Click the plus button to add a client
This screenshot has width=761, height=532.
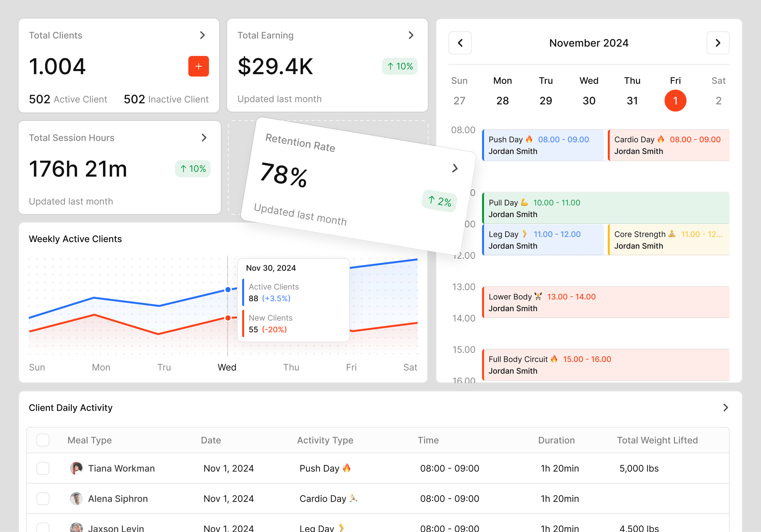coord(198,66)
